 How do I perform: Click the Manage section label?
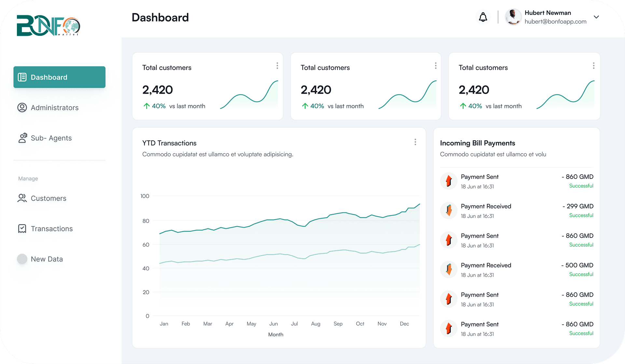(x=28, y=179)
